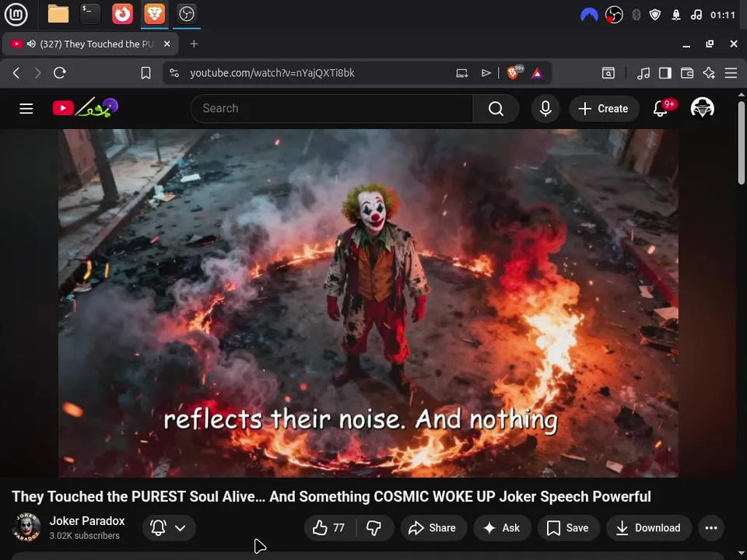Open the shield security tray icon
Screen dimensions: 747x560
(655, 15)
